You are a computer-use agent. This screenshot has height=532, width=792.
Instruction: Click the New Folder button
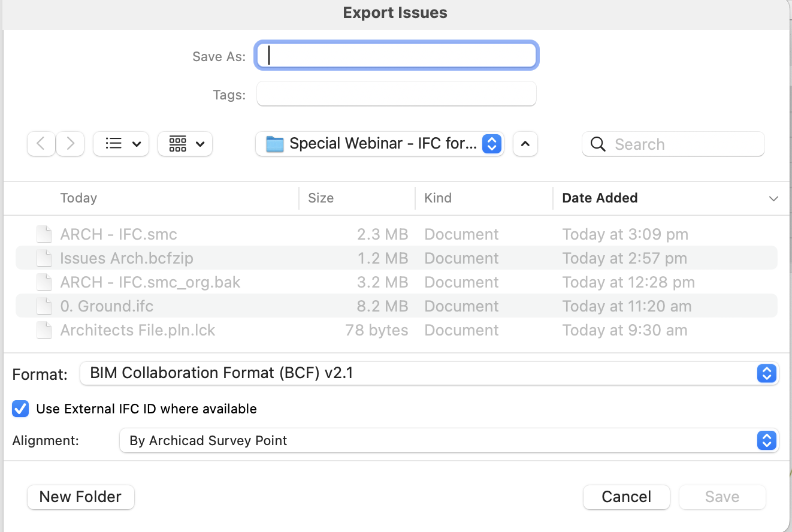(80, 497)
